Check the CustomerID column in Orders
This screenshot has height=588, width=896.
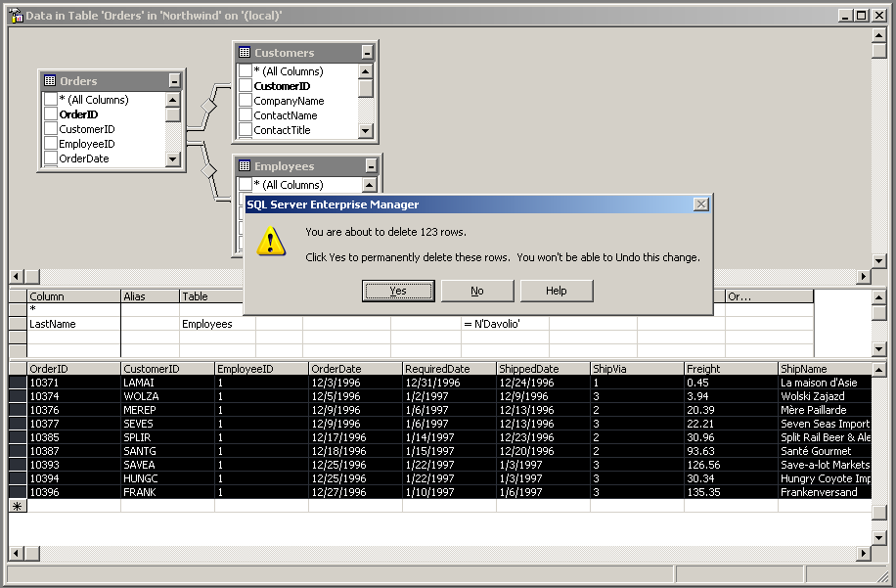50,128
